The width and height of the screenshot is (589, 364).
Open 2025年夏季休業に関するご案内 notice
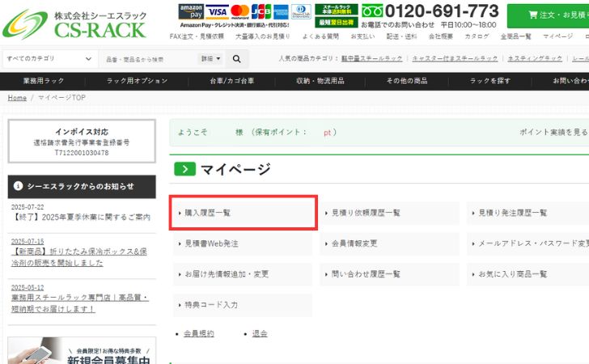(x=81, y=217)
